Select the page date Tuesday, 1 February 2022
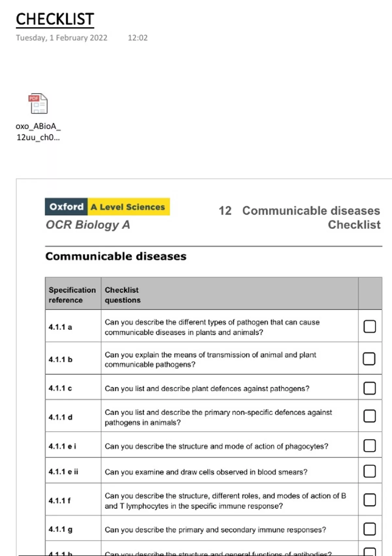 pyautogui.click(x=62, y=38)
